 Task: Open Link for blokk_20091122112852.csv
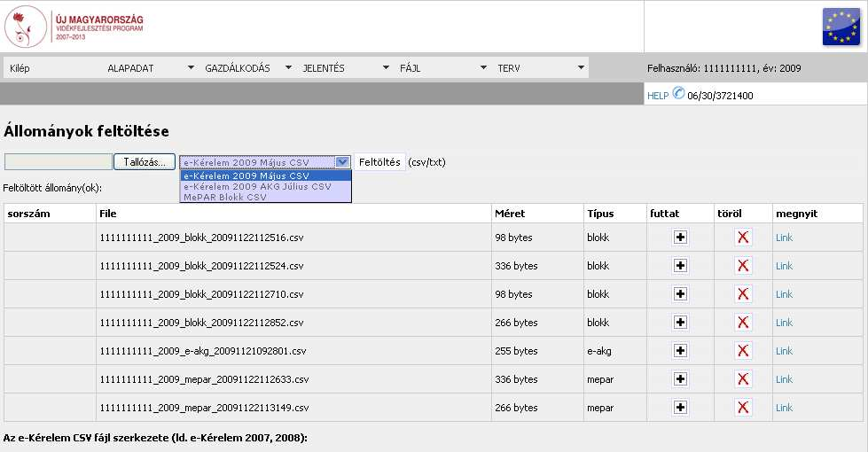784,322
